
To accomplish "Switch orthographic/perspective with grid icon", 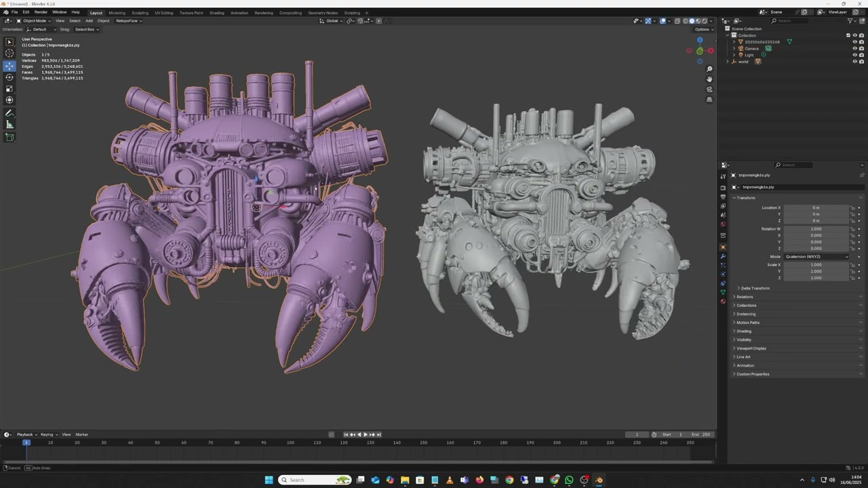I will tap(709, 100).
